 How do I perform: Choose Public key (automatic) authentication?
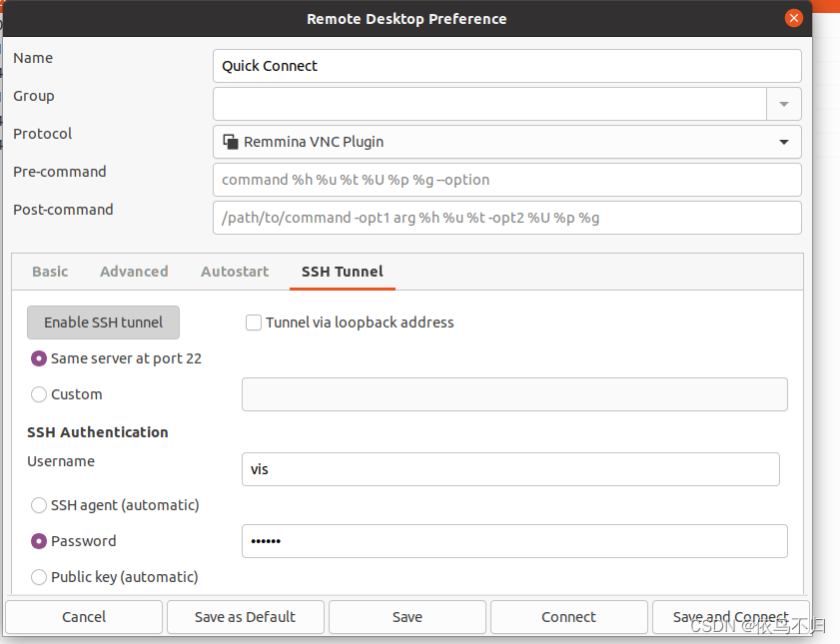point(39,577)
